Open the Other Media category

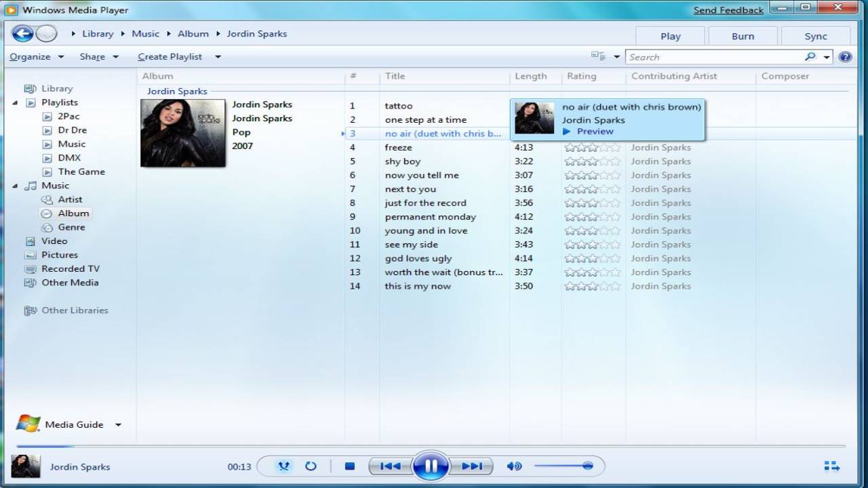(x=70, y=283)
